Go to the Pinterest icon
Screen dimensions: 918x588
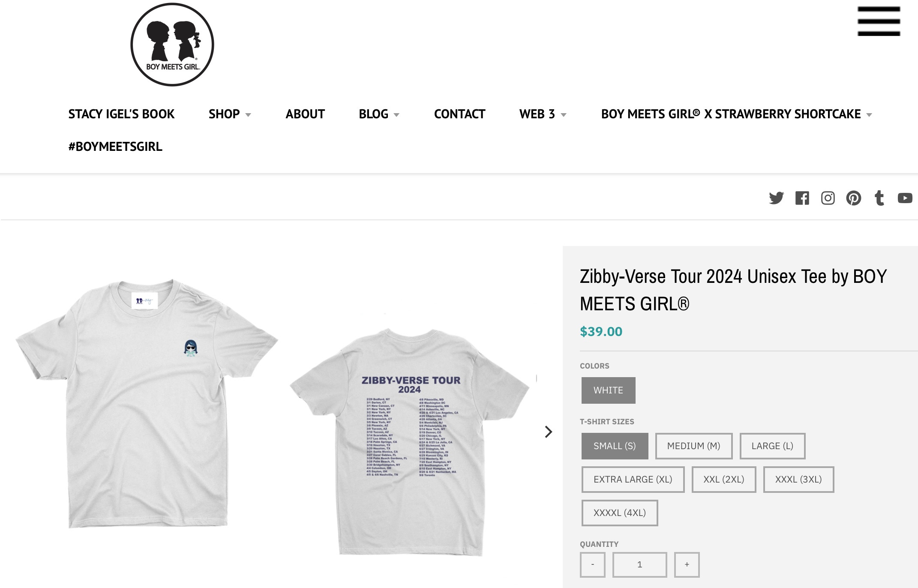[854, 198]
